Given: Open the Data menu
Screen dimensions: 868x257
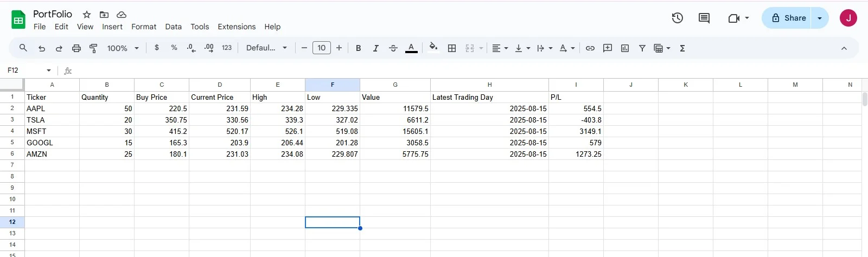Looking at the screenshot, I should [x=174, y=27].
